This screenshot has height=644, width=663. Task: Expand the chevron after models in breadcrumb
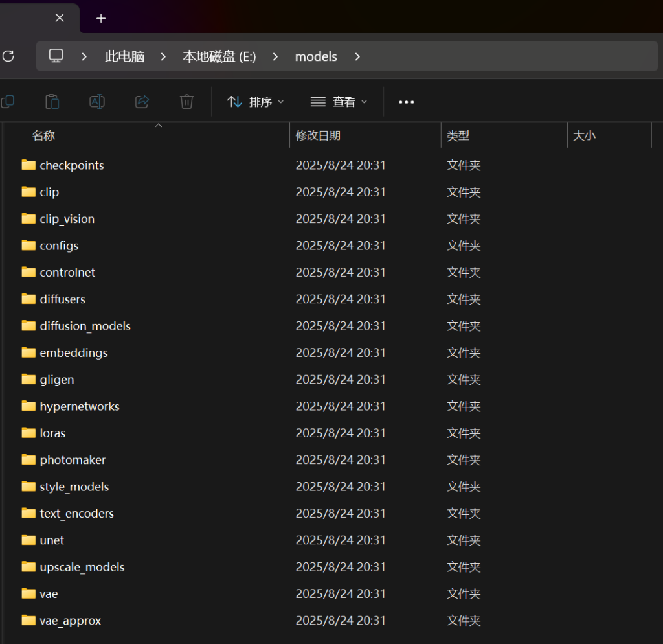(x=357, y=57)
